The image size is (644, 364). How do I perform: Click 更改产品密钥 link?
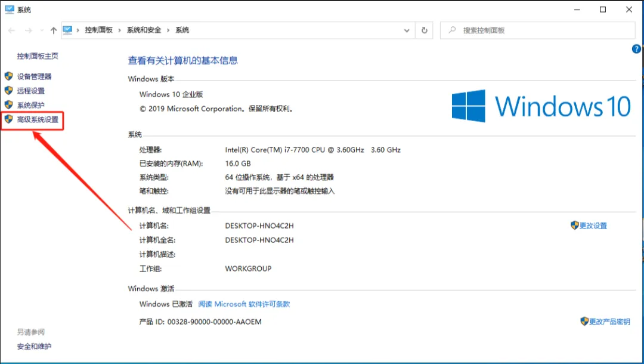pyautogui.click(x=609, y=322)
